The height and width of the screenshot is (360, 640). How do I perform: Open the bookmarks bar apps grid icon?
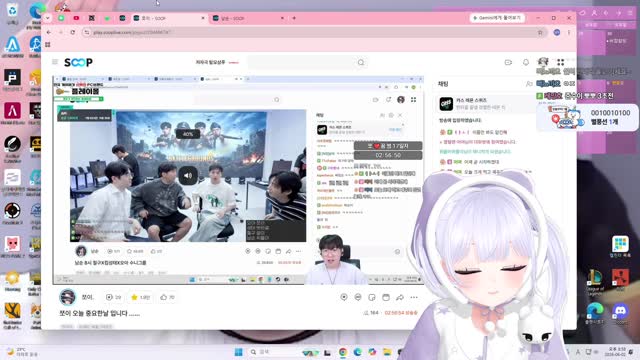coord(48,44)
